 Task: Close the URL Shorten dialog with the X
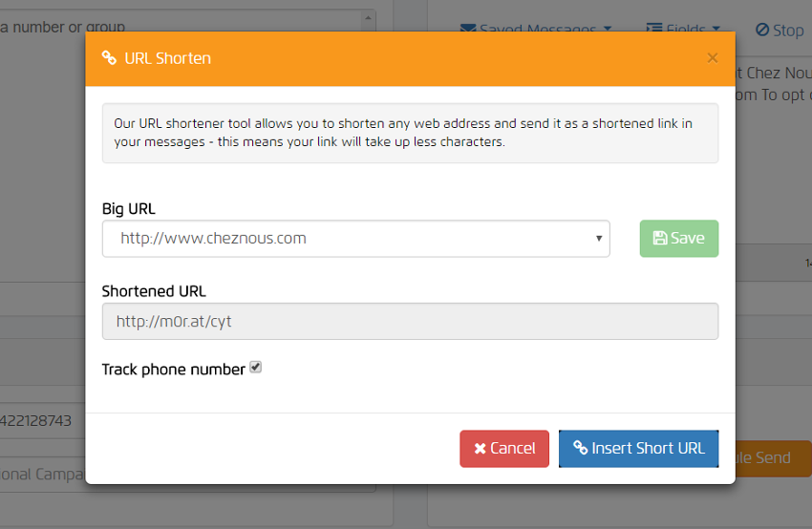click(x=712, y=58)
